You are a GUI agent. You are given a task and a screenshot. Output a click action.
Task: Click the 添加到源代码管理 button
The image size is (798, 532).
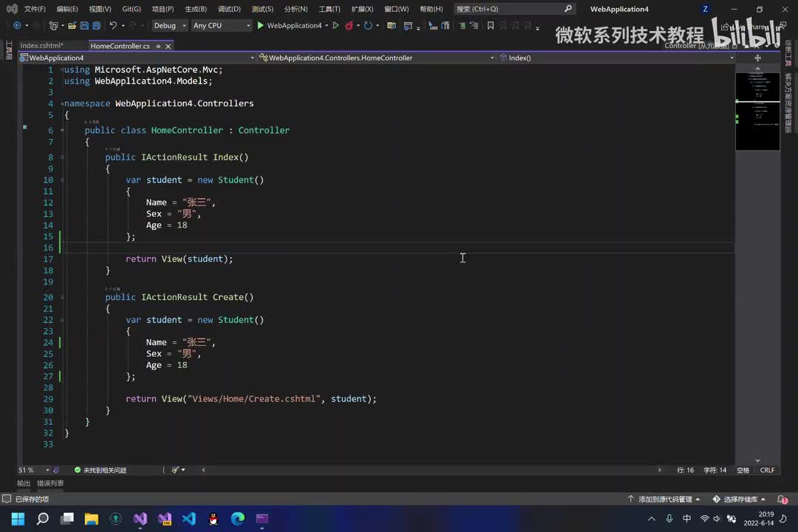(664, 499)
